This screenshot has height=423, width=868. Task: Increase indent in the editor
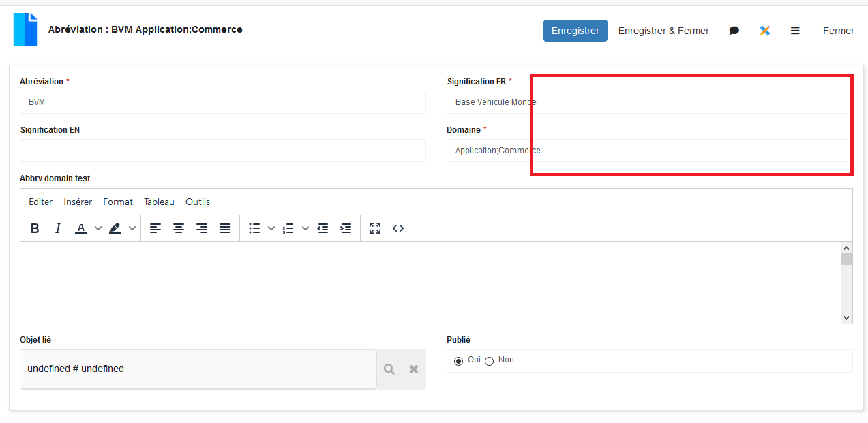tap(346, 228)
